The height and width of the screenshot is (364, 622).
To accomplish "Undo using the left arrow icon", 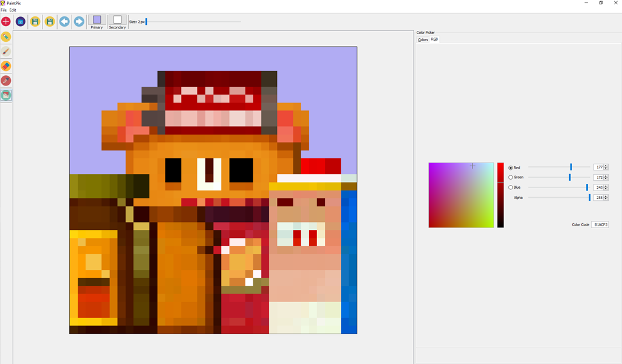I will point(64,21).
